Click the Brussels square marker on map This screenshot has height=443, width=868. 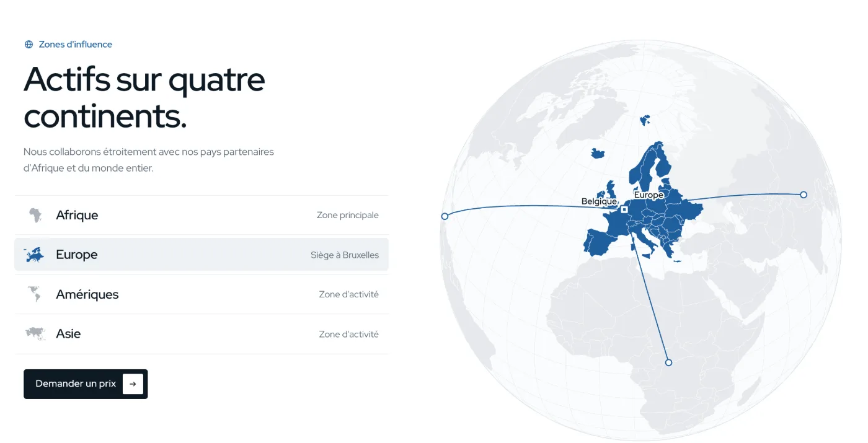coord(624,209)
